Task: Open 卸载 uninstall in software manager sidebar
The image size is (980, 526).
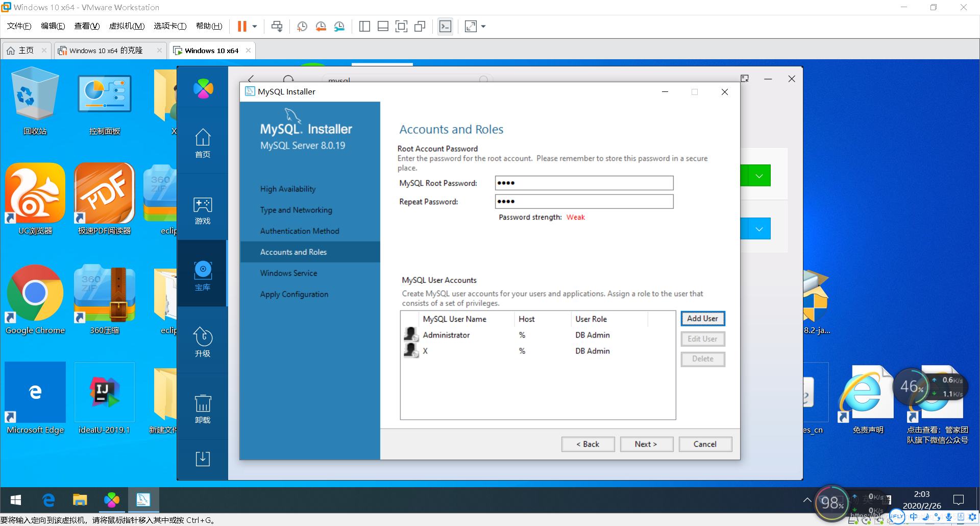Action: coord(203,409)
